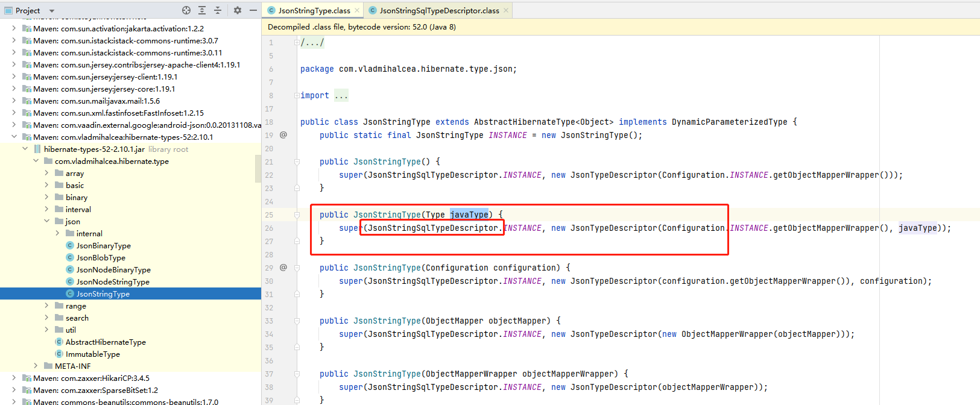Click the package statement on line 6
Screen dimensions: 980x405
[x=408, y=69]
